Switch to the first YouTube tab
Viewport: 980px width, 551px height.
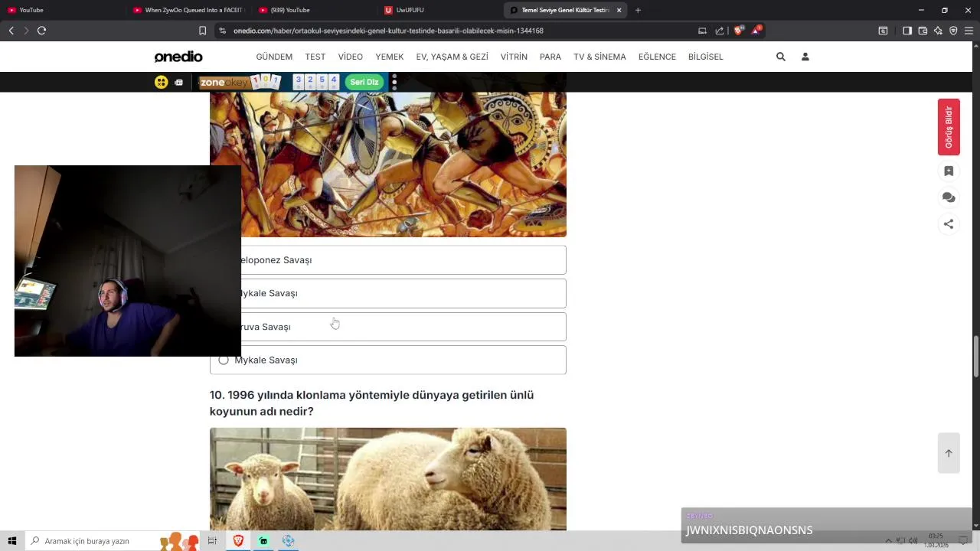[x=61, y=10]
